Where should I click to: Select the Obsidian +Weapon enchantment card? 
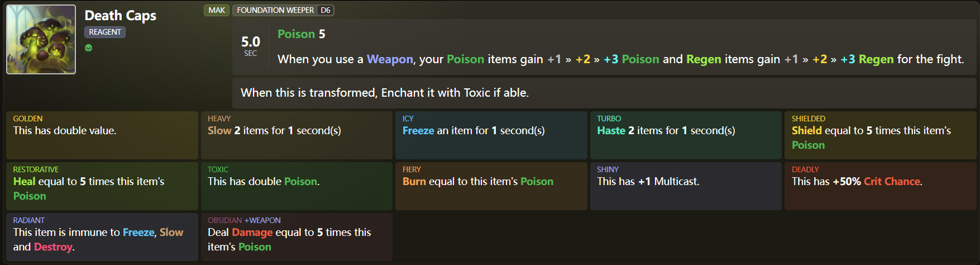[x=297, y=236]
